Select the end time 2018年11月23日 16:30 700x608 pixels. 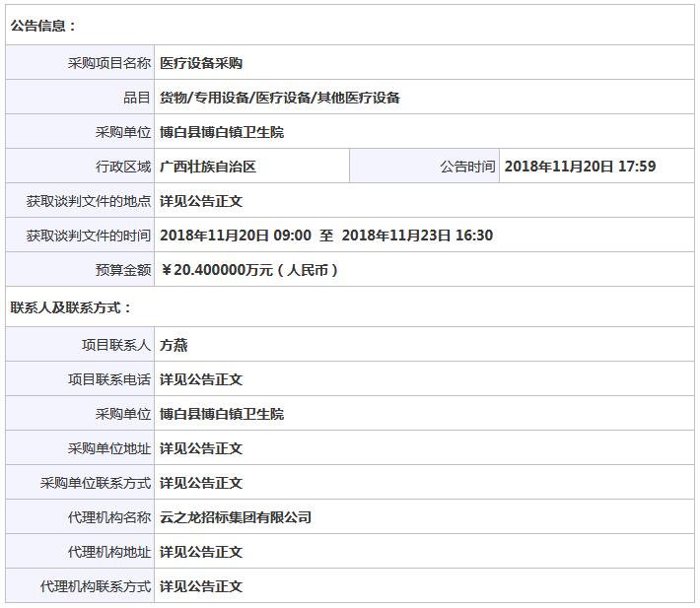coord(417,236)
